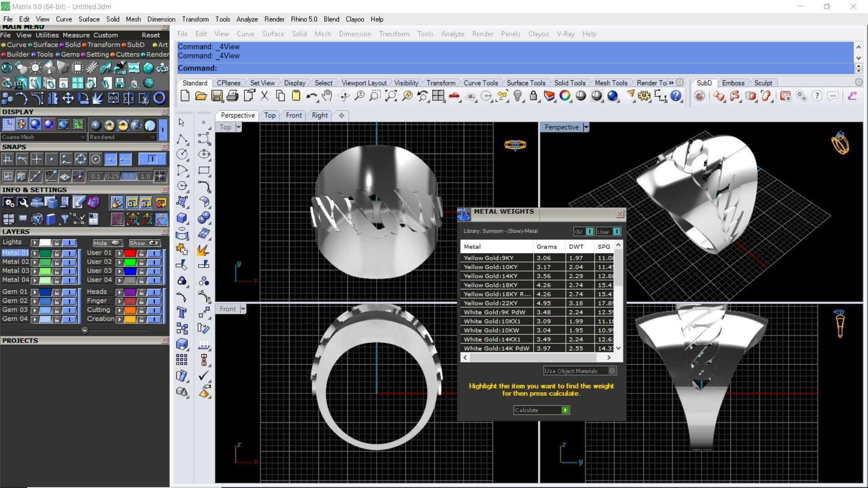Toggle Lights layer lock icon

point(57,243)
